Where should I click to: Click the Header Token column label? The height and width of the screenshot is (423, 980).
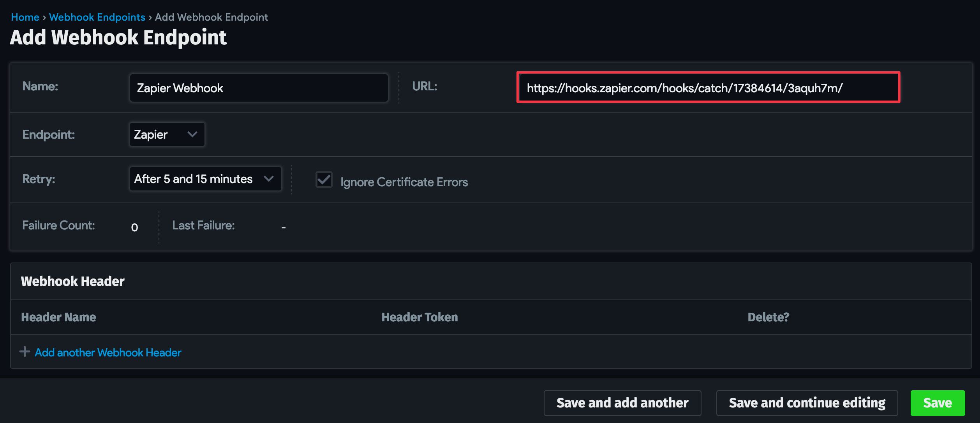pyautogui.click(x=419, y=317)
